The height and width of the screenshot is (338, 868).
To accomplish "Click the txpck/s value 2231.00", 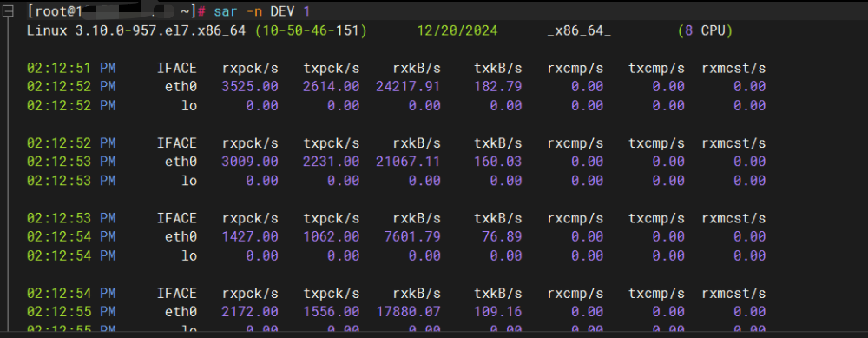I will click(331, 162).
